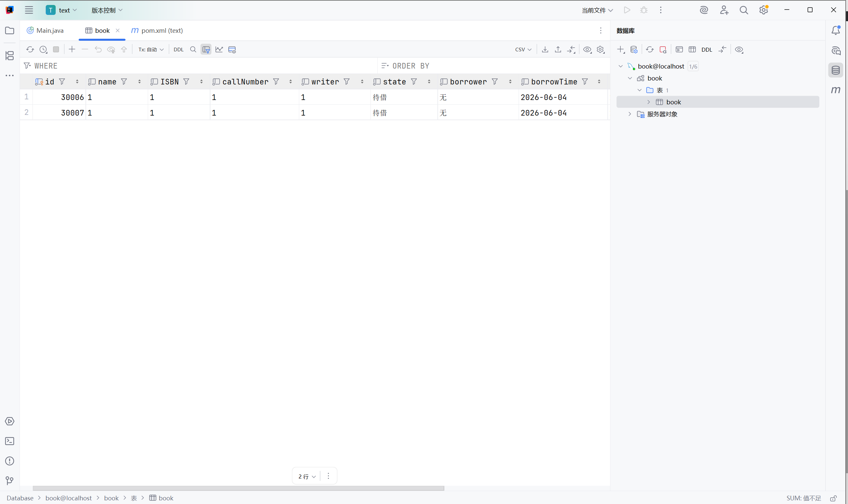Screen dimensions: 848x504
Task: Toggle the local filter icon
Action: point(206,50)
